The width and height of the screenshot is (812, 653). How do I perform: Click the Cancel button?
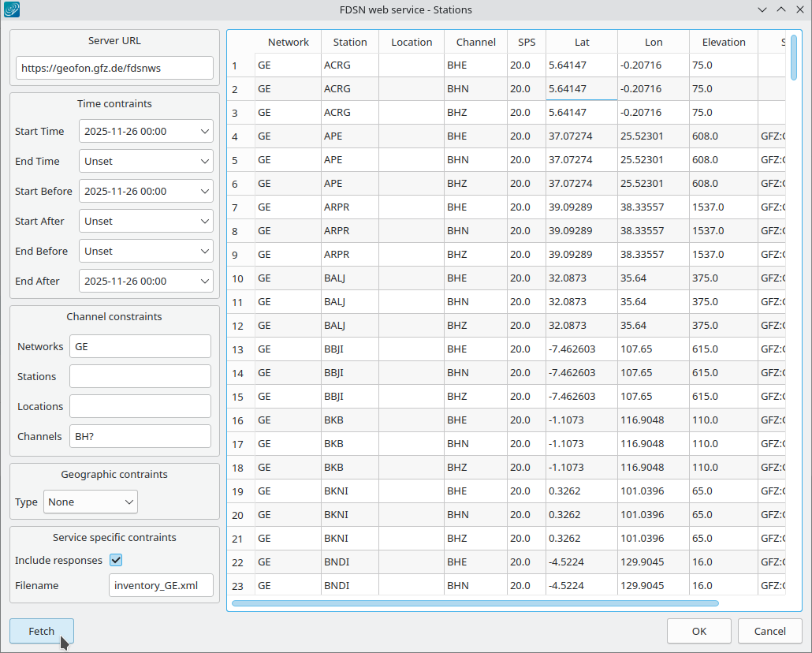(769, 631)
